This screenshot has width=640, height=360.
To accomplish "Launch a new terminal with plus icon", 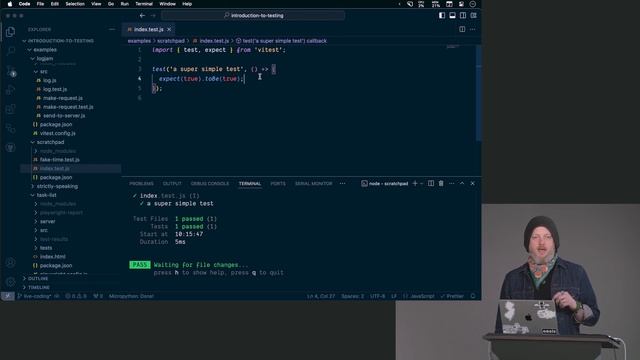I will click(415, 184).
